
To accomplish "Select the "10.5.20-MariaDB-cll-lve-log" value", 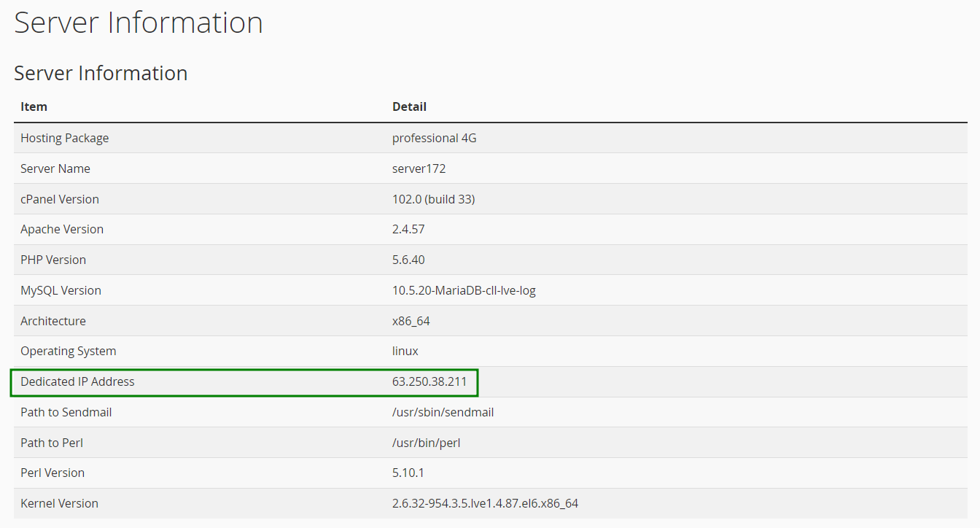I will [x=464, y=290].
